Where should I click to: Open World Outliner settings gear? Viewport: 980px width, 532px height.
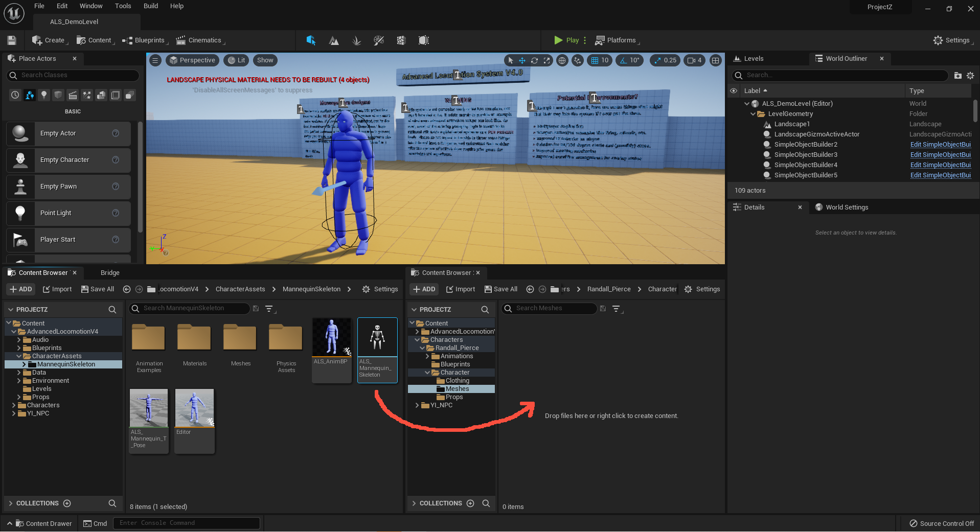pos(970,76)
